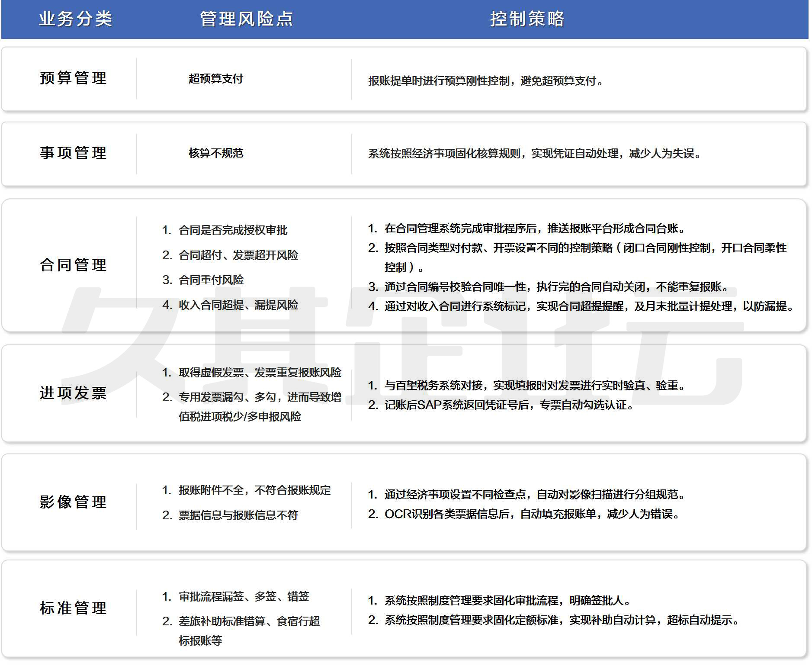812x666 pixels.
Task: Select risk item 合同重付风险
Action: tap(211, 280)
